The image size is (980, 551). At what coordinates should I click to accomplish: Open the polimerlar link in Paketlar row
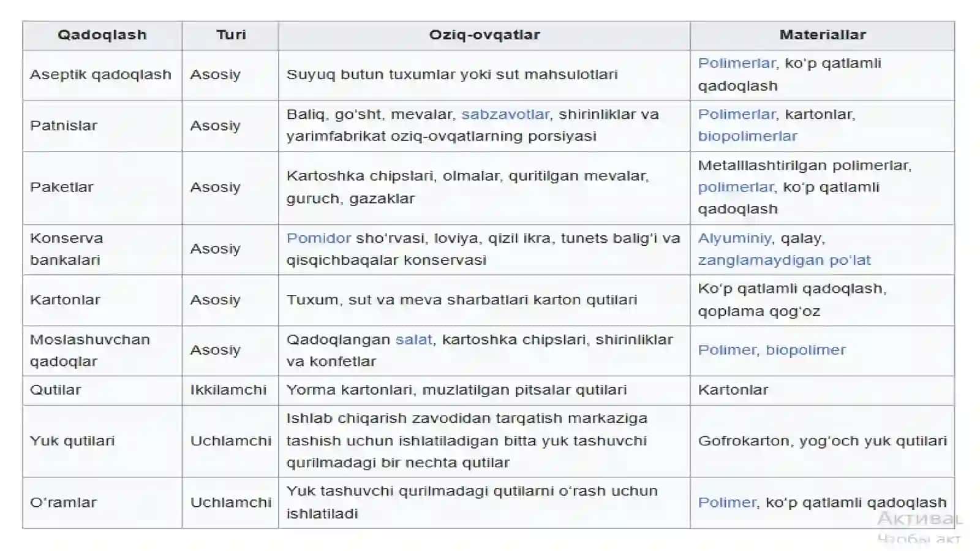click(737, 187)
